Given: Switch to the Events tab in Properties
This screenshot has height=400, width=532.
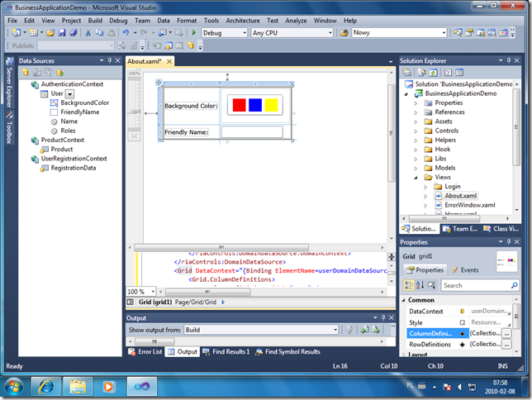Looking at the screenshot, I should (465, 270).
